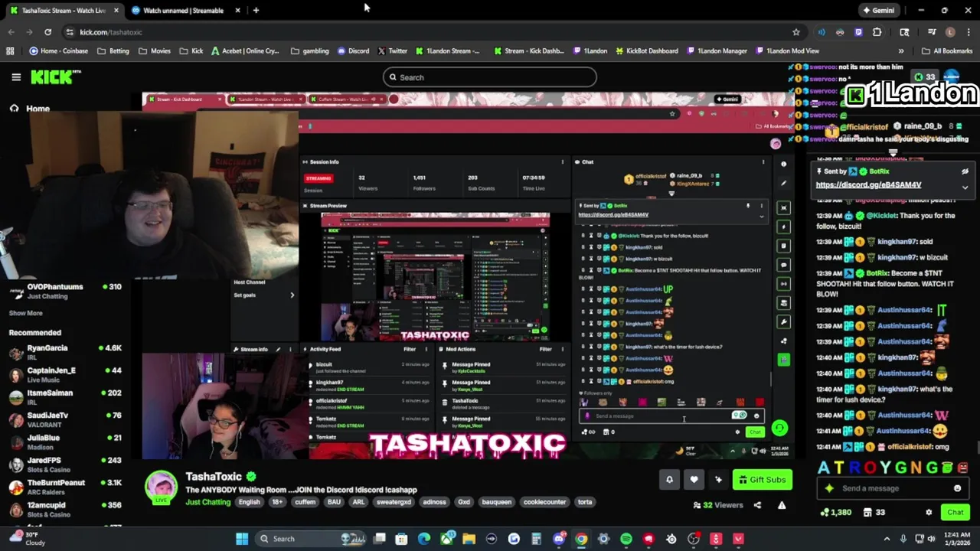Open Home - Coinbase bookmark
The height and width of the screenshot is (551, 980).
click(x=59, y=51)
